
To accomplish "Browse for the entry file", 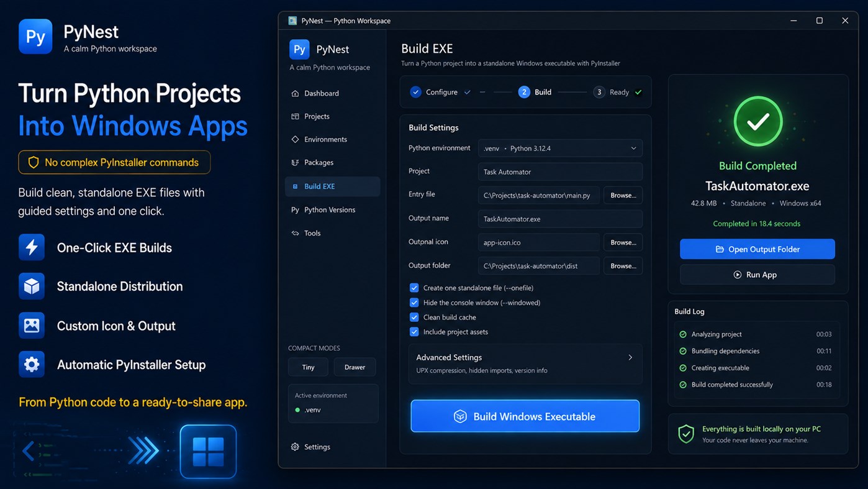I will (x=623, y=195).
